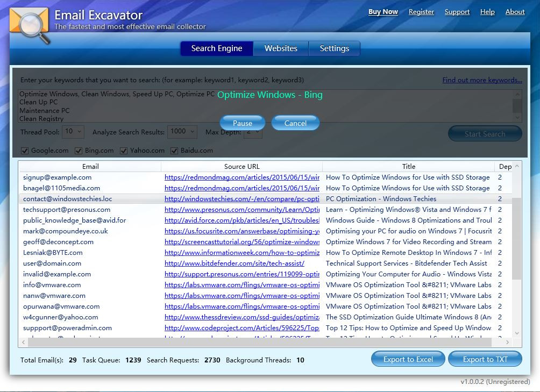Click the Start Search button
This screenshot has width=540, height=392.
[x=485, y=134]
